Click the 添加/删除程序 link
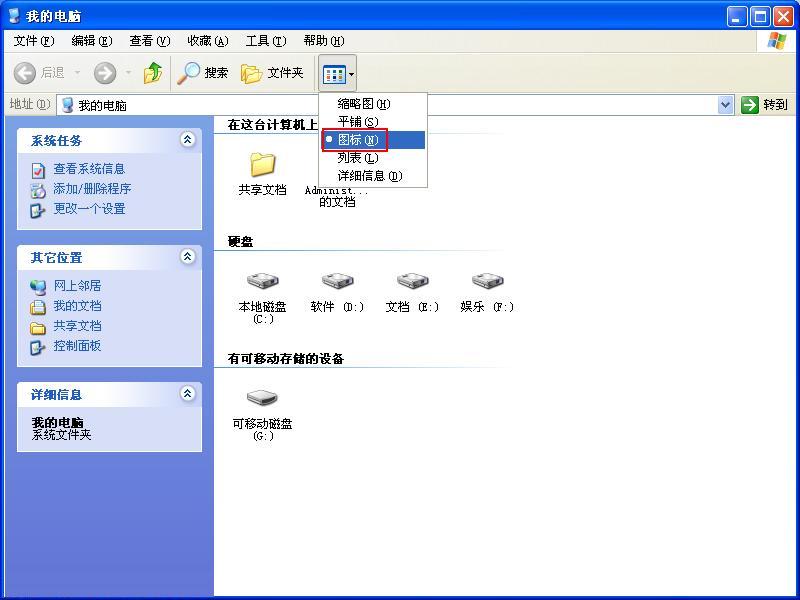 pyautogui.click(x=92, y=189)
